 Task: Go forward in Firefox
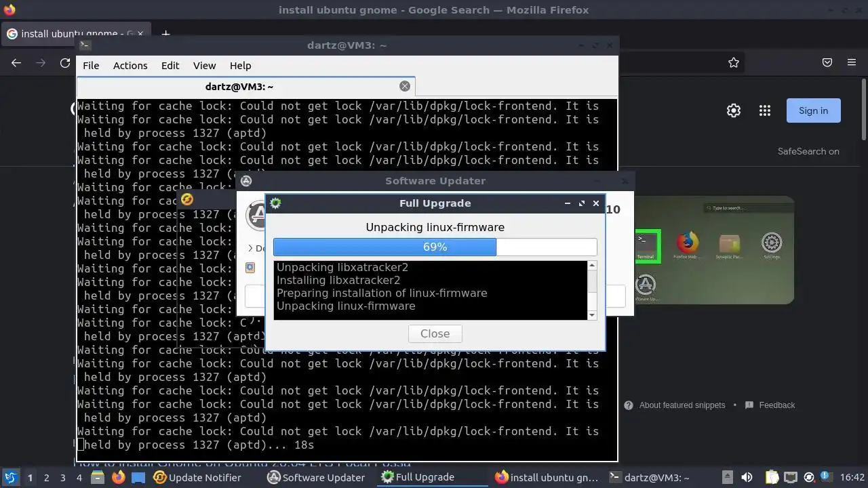pos(41,62)
